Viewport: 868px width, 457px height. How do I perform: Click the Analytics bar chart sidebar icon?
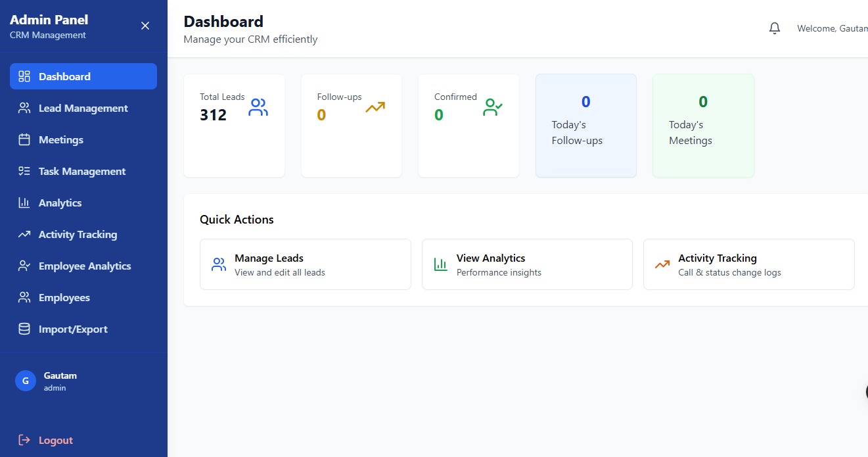(24, 203)
